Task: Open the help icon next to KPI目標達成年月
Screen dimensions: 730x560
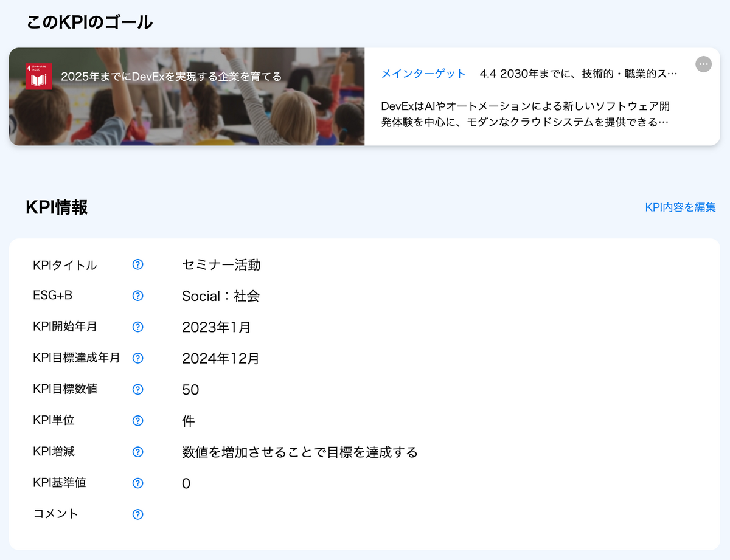Action: (x=138, y=358)
